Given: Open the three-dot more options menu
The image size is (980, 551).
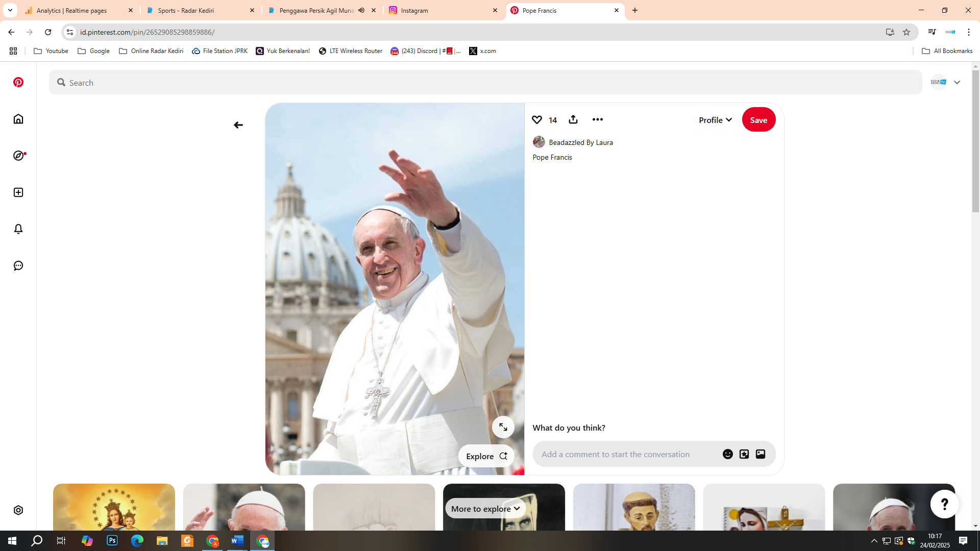Looking at the screenshot, I should pos(597,119).
